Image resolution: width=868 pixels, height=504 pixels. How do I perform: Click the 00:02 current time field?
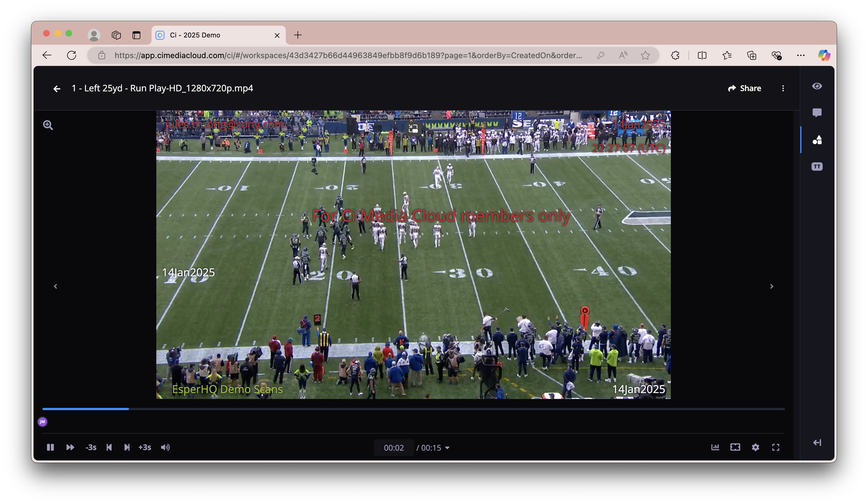click(x=394, y=448)
